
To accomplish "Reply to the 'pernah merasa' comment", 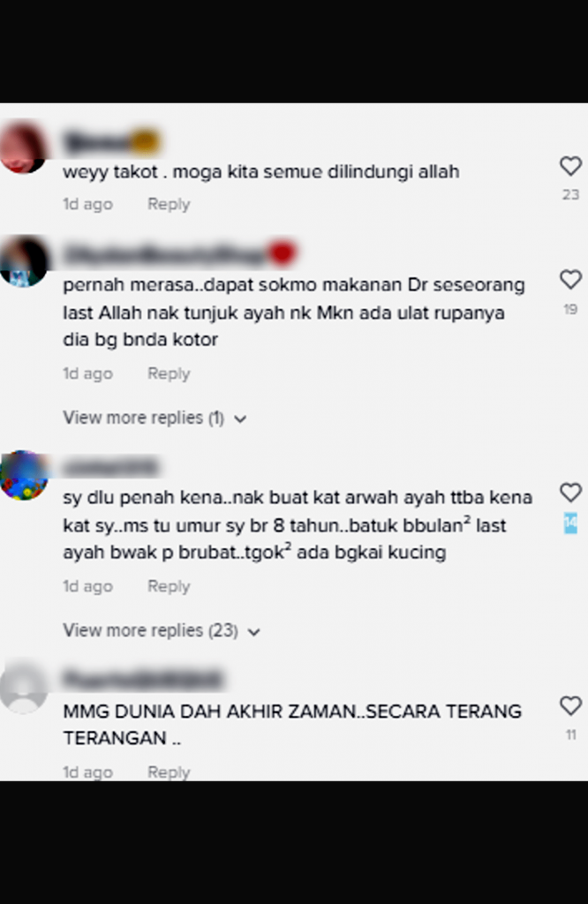I will 169,373.
